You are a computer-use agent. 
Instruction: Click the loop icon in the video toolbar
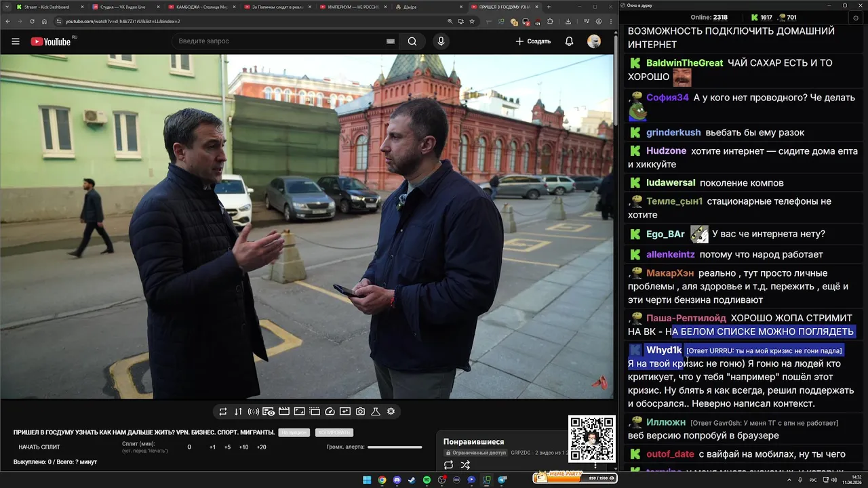[223, 411]
